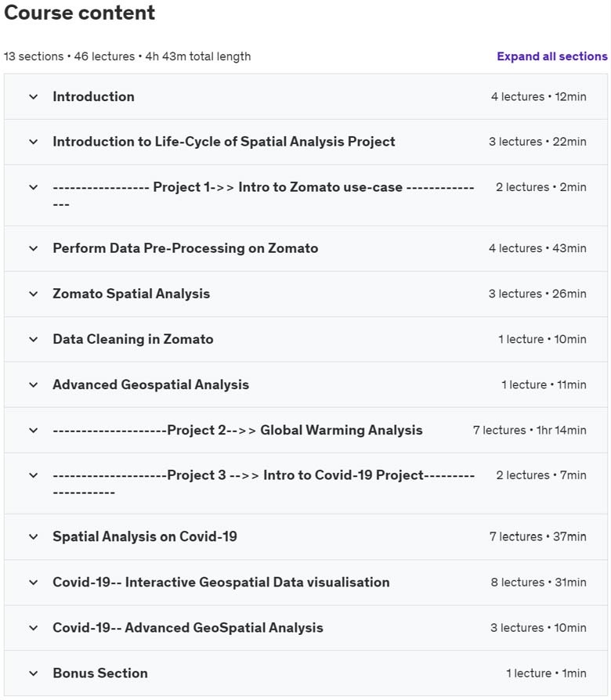Expand chevron for Life-Cycle of Spatial Analysis Project
Image resolution: width=611 pixels, height=700 pixels.
(x=33, y=142)
